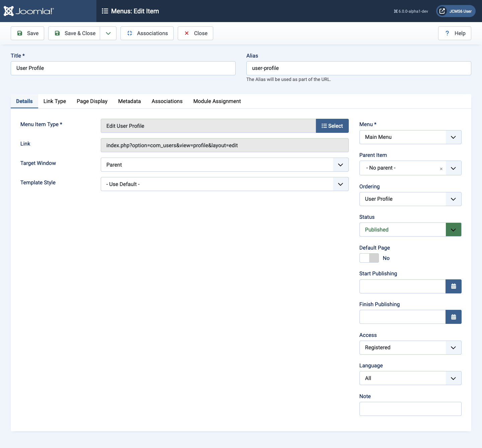Open the Menu Item Type Select picker
The image size is (482, 448).
click(x=332, y=125)
